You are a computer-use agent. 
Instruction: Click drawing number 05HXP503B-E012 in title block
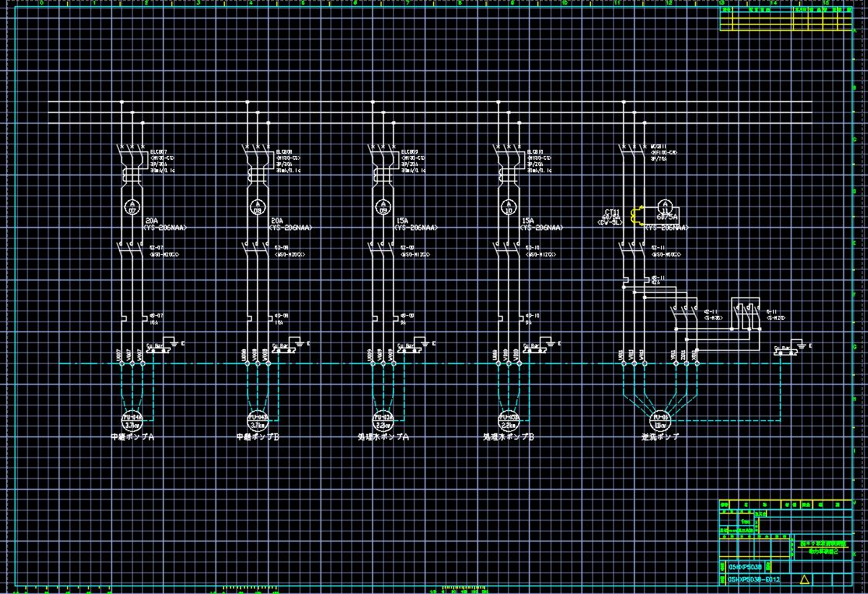point(754,579)
